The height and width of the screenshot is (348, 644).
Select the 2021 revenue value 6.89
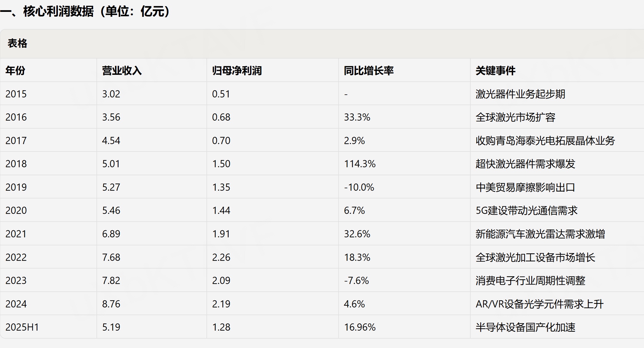[111, 234]
